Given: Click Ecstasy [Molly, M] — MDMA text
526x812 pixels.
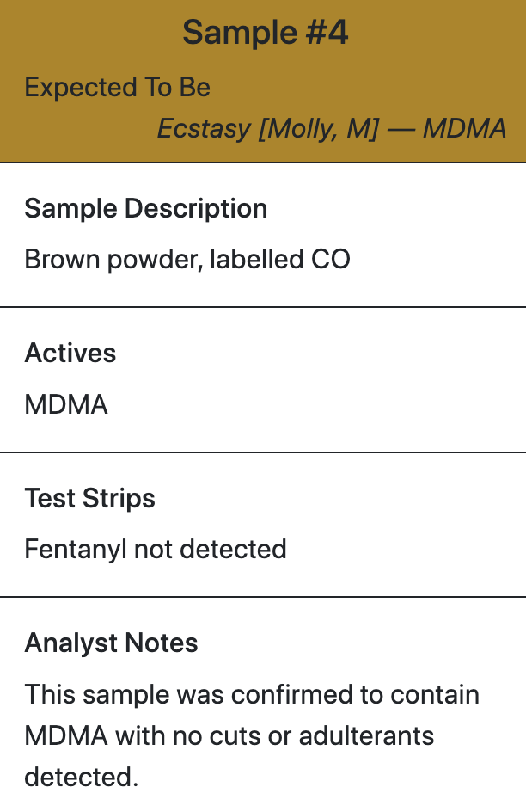Looking at the screenshot, I should tap(332, 128).
